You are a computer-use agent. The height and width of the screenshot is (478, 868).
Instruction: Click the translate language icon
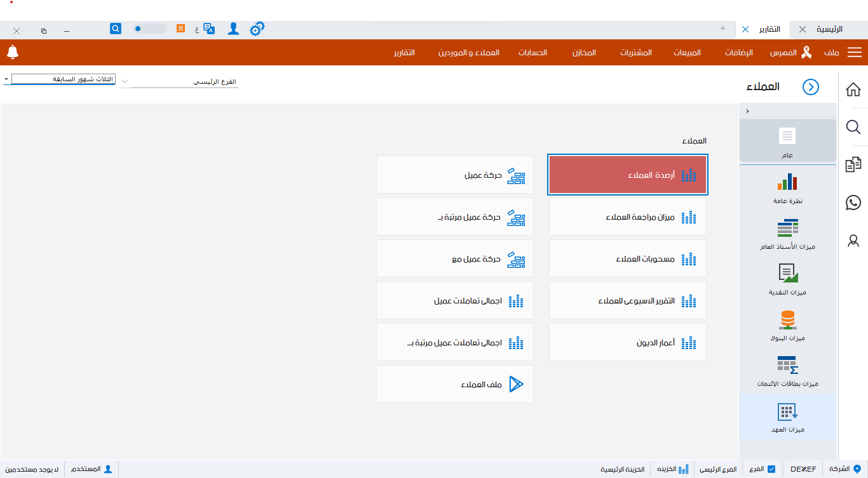(209, 29)
